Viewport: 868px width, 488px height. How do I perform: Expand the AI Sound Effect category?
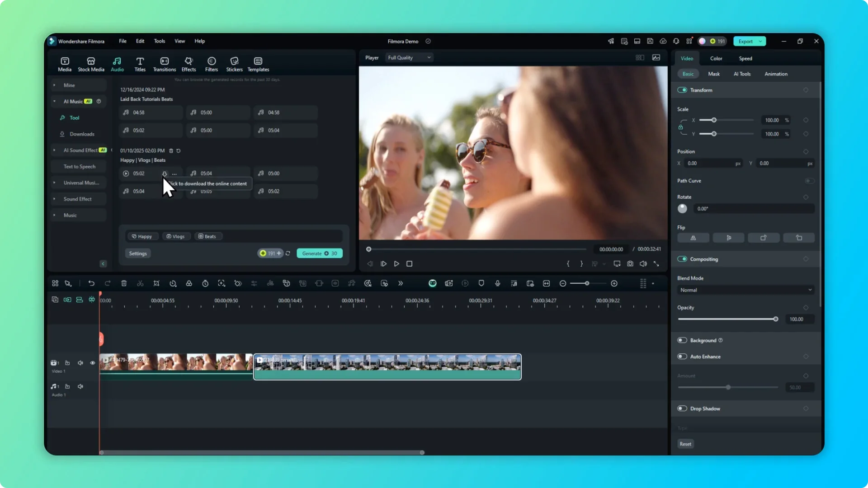click(54, 150)
